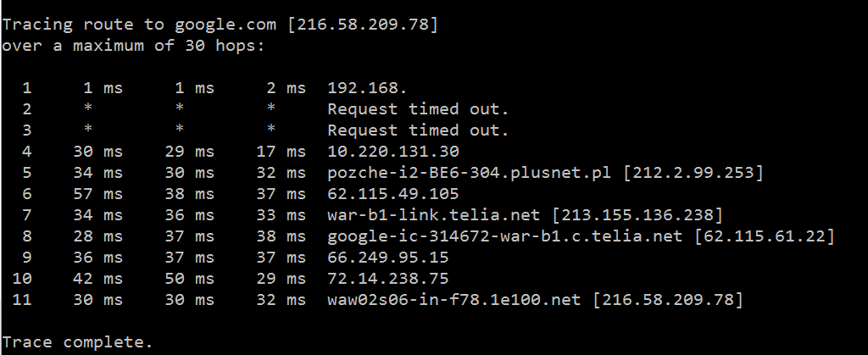Click 'Request timed out.' on hop 3
The image size is (868, 355).
point(418,130)
